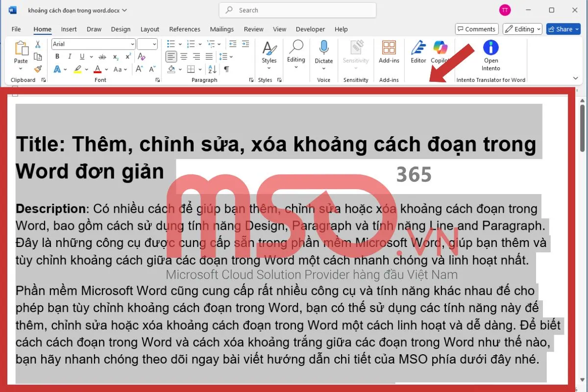Open the Editor proofing tool
The width and height of the screenshot is (588, 392).
(x=418, y=52)
